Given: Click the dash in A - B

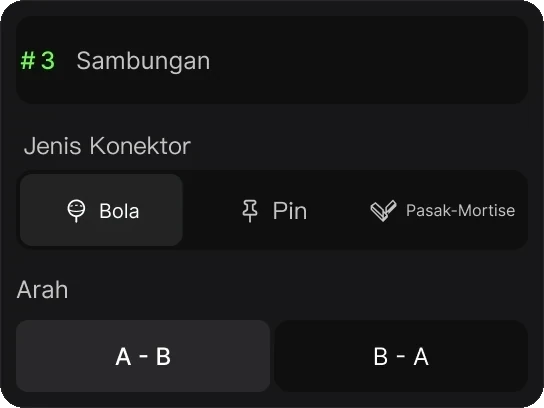Looking at the screenshot, I should click(x=144, y=356).
